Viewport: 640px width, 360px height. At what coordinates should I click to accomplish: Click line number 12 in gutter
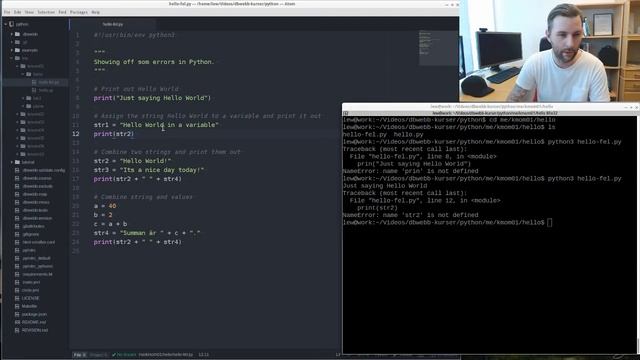coord(76,134)
